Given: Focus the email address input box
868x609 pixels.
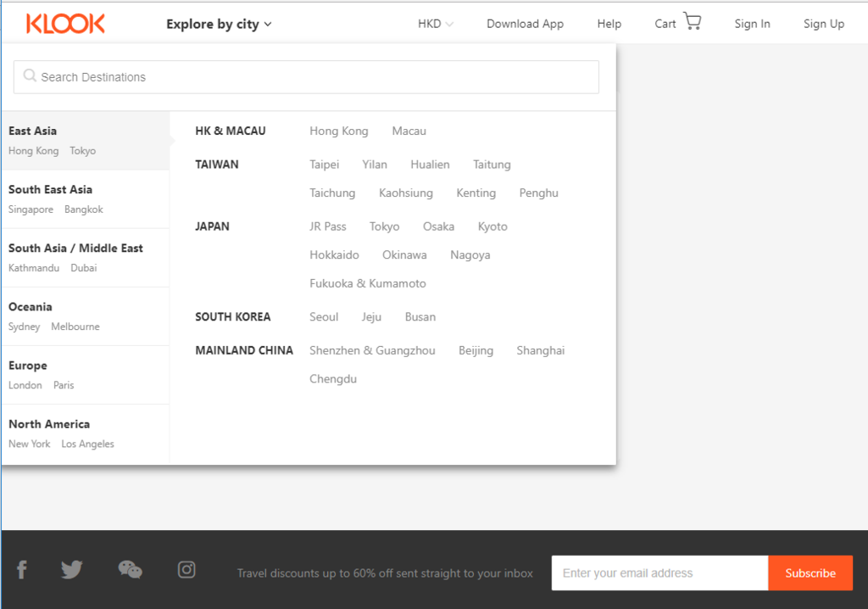Looking at the screenshot, I should [x=659, y=573].
